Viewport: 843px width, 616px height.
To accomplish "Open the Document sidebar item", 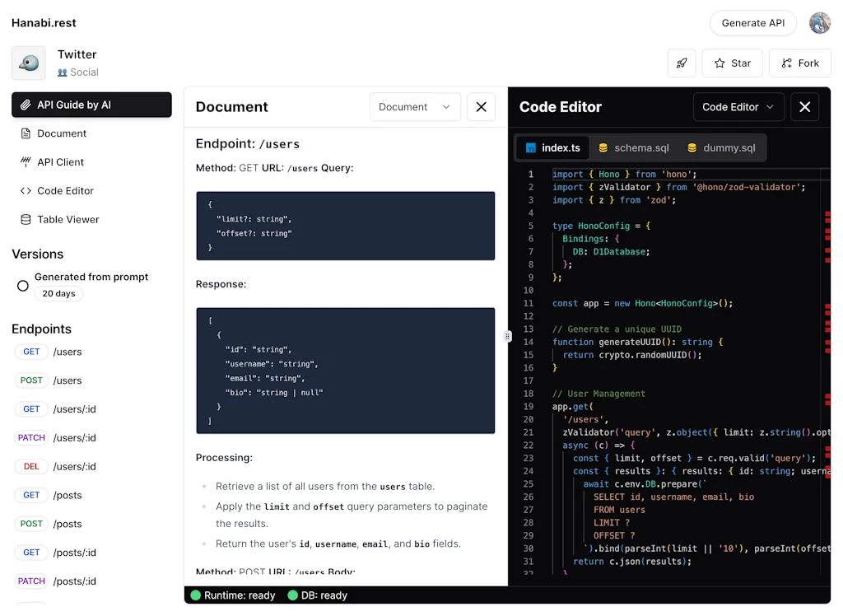I will (x=61, y=133).
